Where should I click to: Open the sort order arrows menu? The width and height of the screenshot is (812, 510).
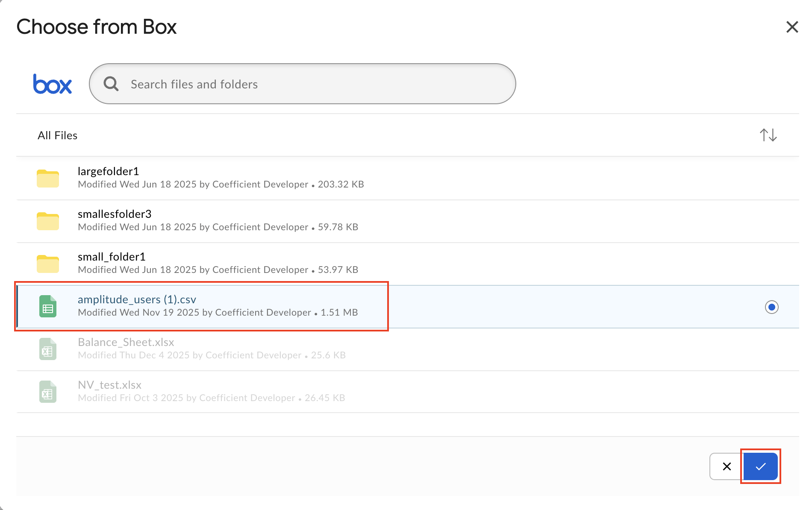(x=768, y=135)
